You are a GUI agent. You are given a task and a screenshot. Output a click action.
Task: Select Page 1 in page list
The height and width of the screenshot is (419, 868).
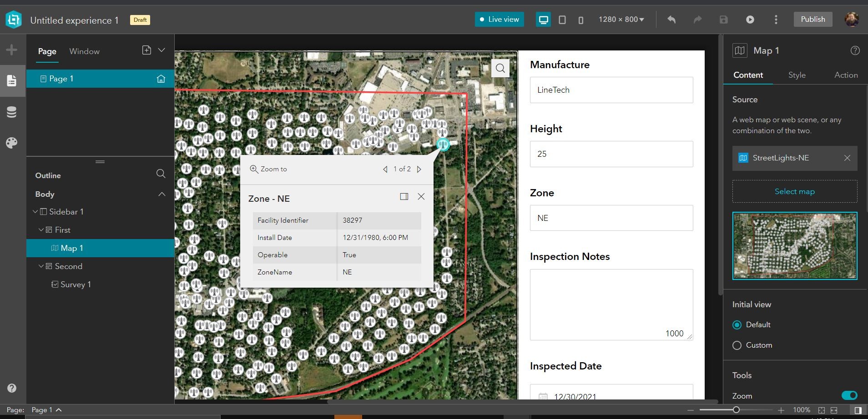tap(100, 79)
